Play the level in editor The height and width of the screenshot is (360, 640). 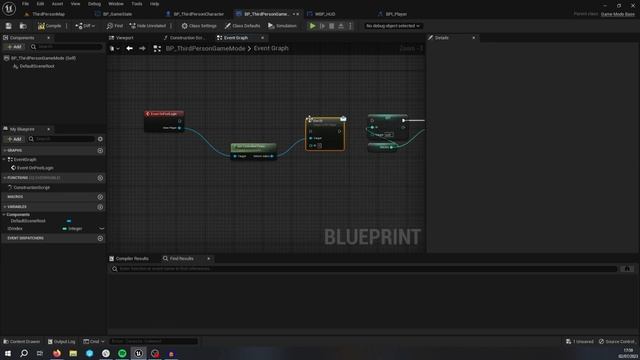pyautogui.click(x=312, y=26)
